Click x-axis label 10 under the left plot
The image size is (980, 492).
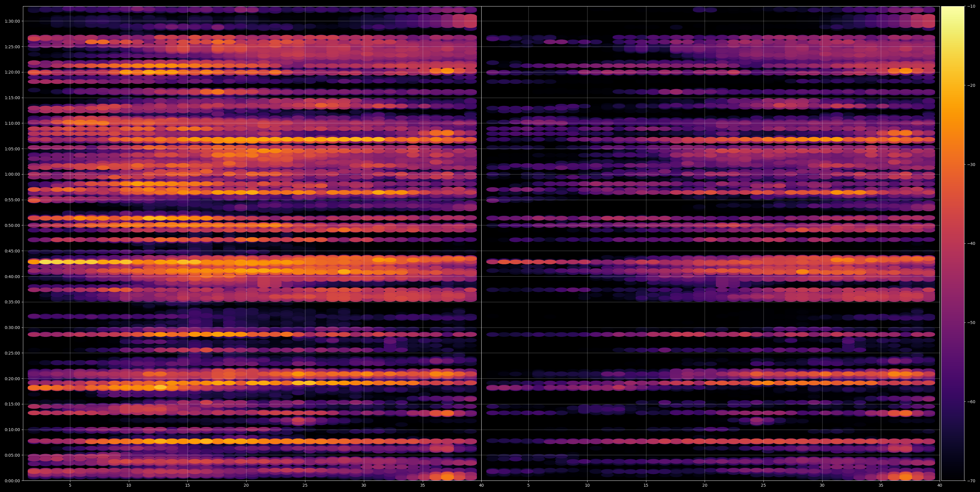point(129,486)
